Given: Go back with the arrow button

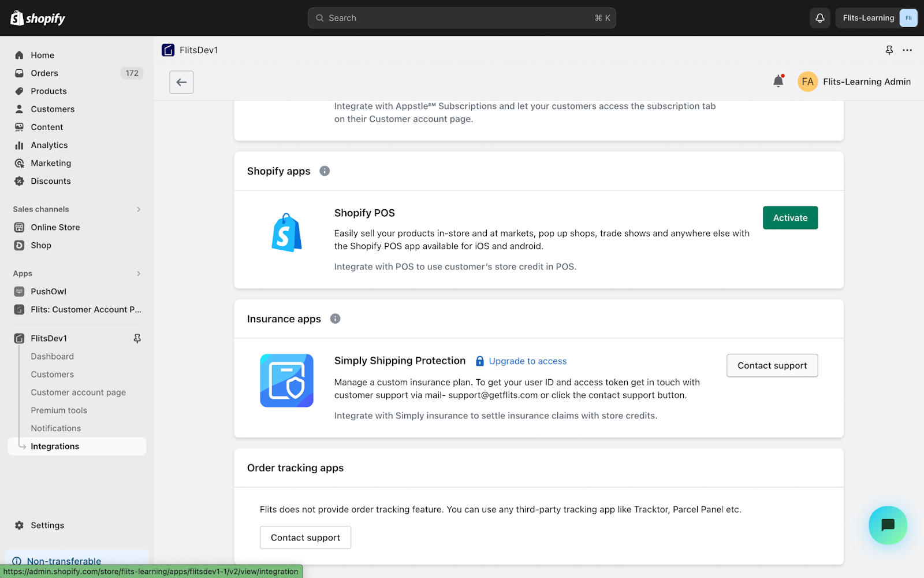Looking at the screenshot, I should click(x=181, y=82).
